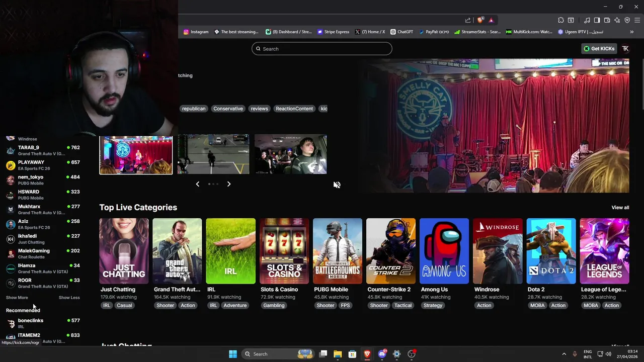Go to next featured stream arrow
644x362 pixels.
228,184
